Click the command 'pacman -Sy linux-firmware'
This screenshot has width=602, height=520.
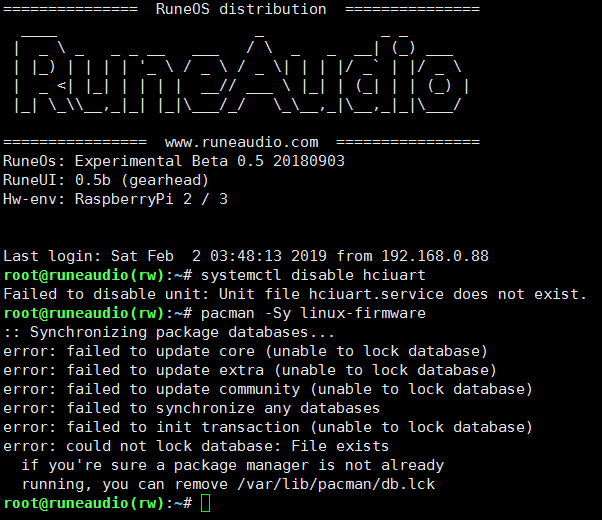coord(313,313)
